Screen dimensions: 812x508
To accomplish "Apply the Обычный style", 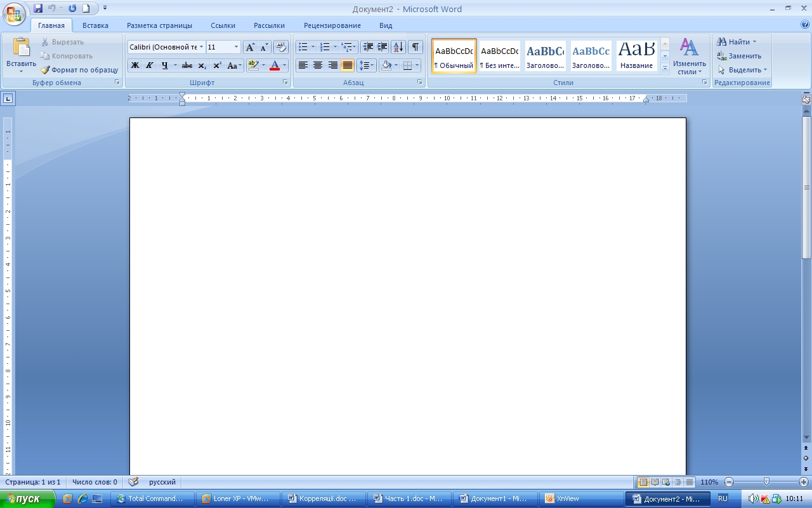I will tap(454, 56).
